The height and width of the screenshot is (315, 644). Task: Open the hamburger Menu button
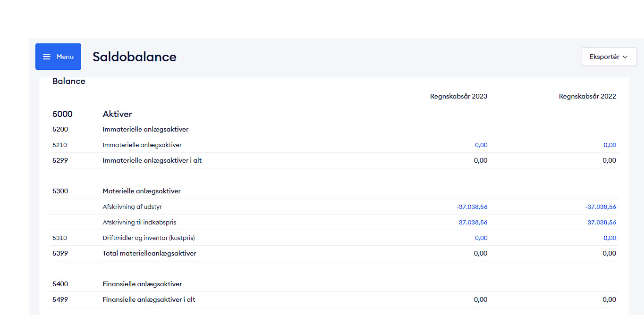tap(58, 57)
